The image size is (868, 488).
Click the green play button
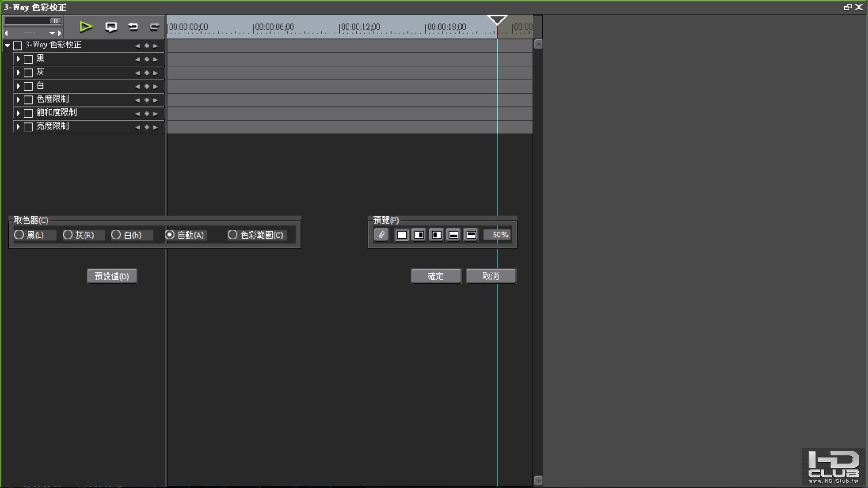tap(86, 27)
